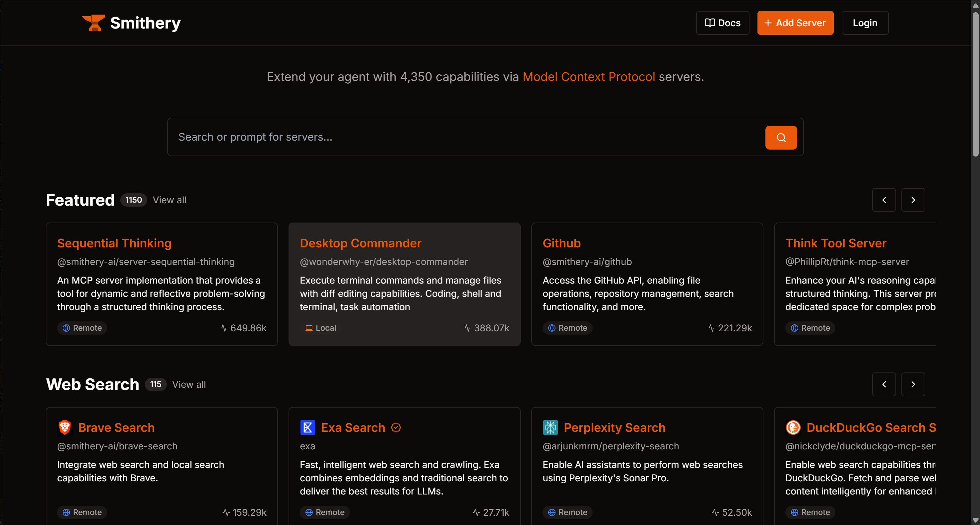This screenshot has width=980, height=525.
Task: Click the book icon in Docs button
Action: pyautogui.click(x=709, y=23)
